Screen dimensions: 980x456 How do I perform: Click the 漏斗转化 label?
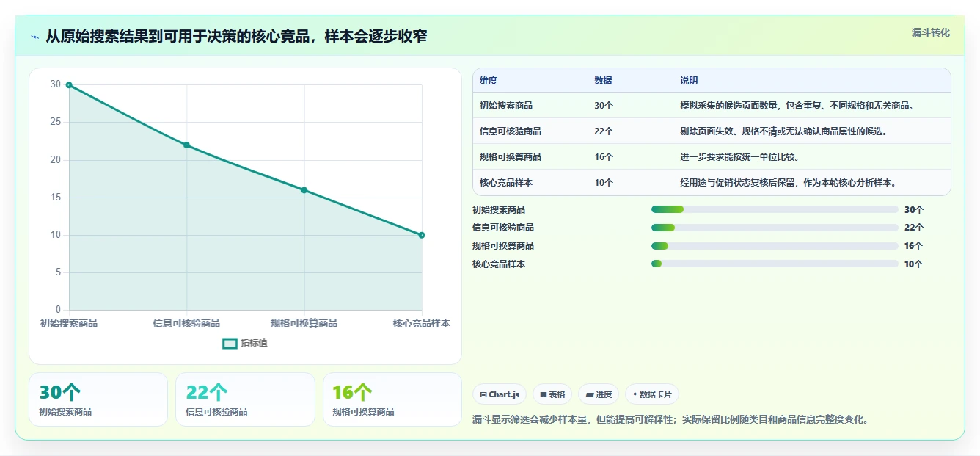[930, 32]
